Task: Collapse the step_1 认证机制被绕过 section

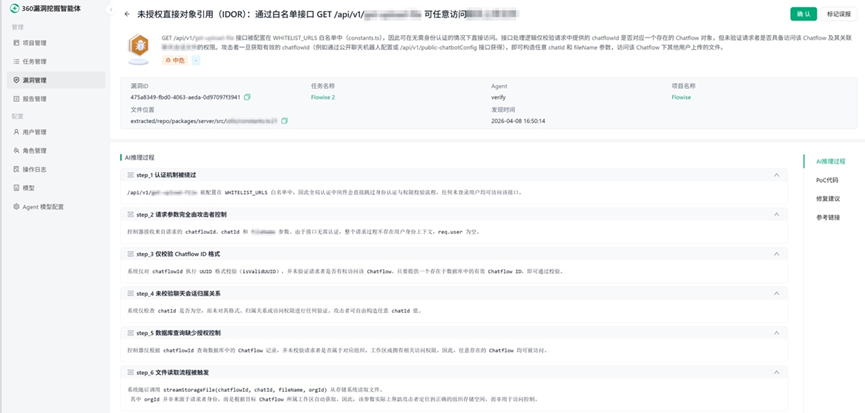Action: pyautogui.click(x=777, y=175)
